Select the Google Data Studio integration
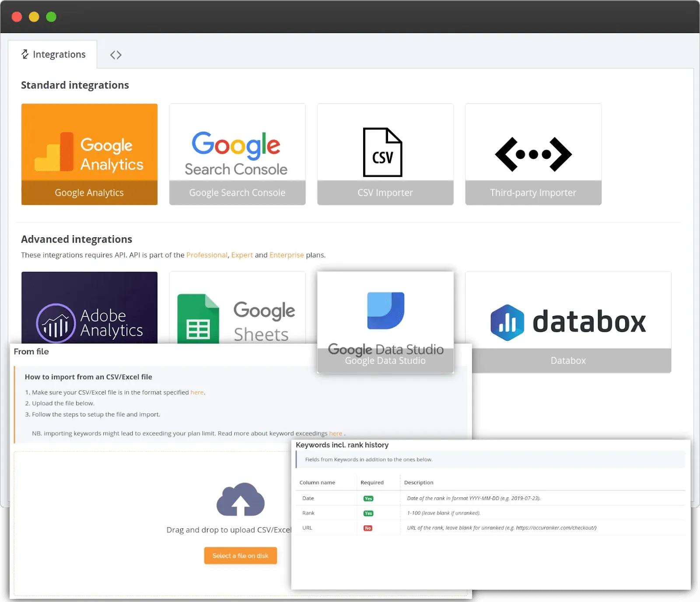This screenshot has width=700, height=602. click(x=385, y=322)
